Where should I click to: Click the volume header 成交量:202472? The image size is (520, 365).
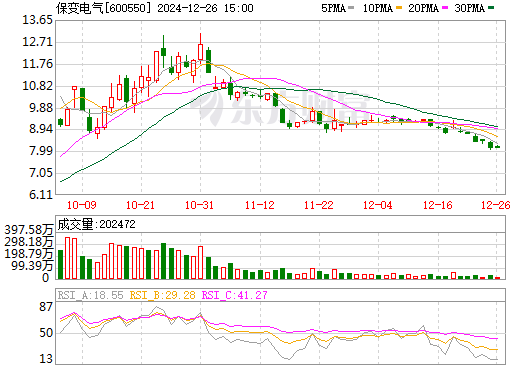click(x=97, y=224)
